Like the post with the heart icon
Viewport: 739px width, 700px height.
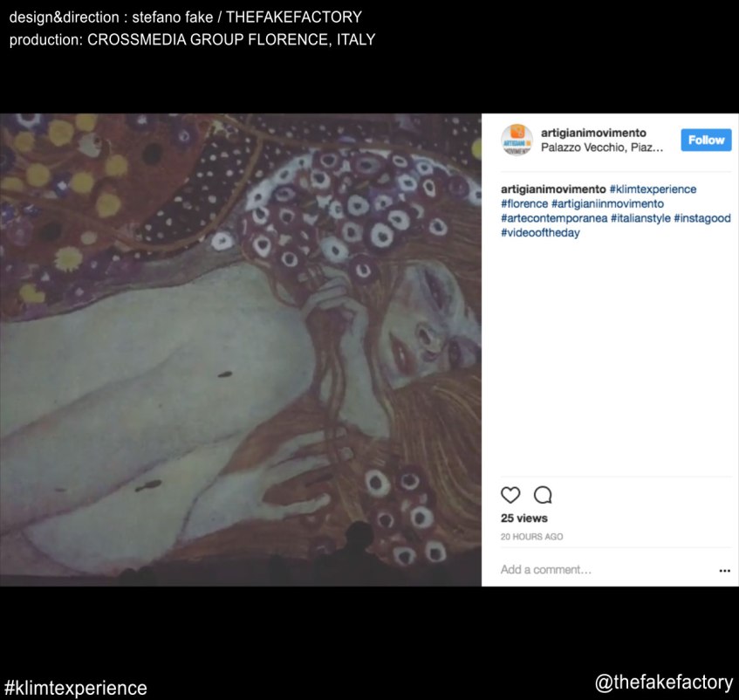[510, 496]
